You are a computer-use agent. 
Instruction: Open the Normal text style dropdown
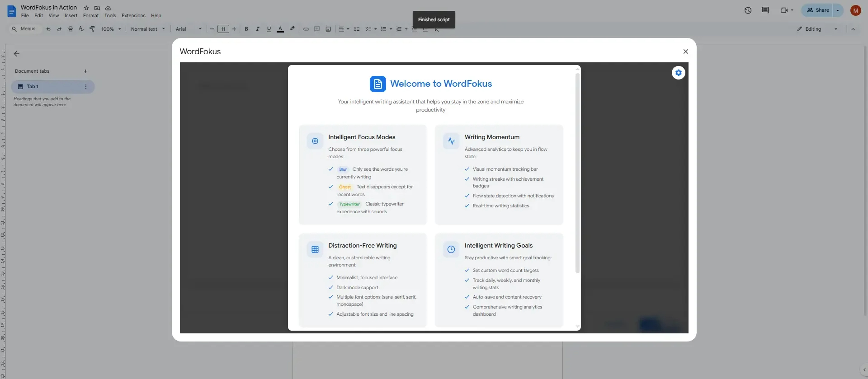(148, 29)
